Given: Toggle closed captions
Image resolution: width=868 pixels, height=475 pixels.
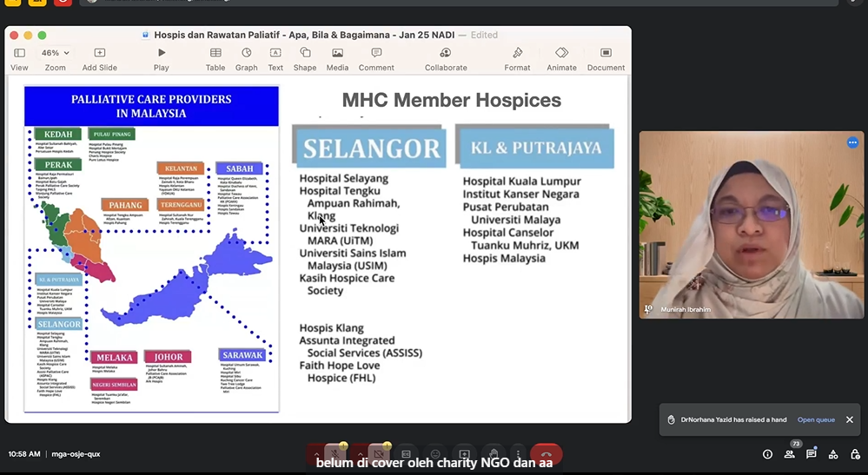Looking at the screenshot, I should click(x=406, y=454).
